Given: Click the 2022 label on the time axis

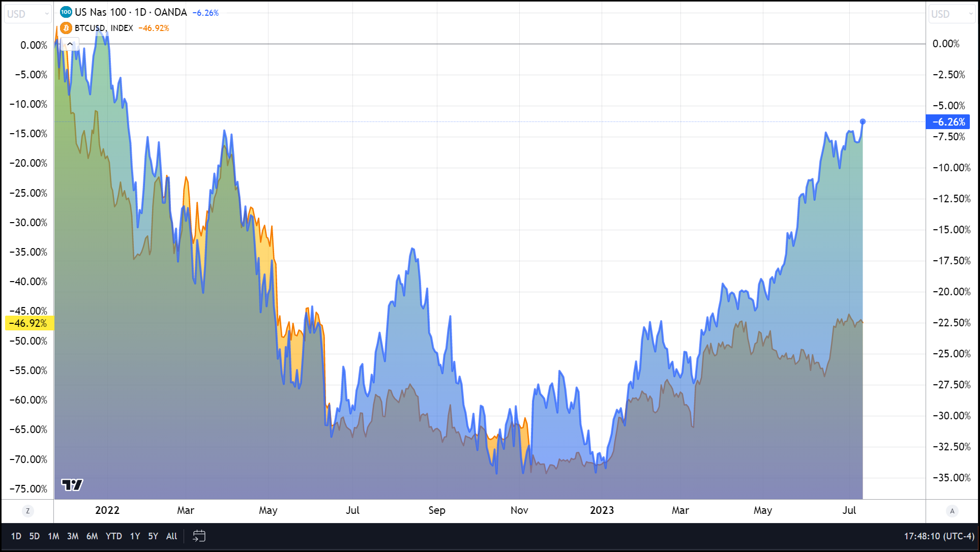Looking at the screenshot, I should point(107,510).
